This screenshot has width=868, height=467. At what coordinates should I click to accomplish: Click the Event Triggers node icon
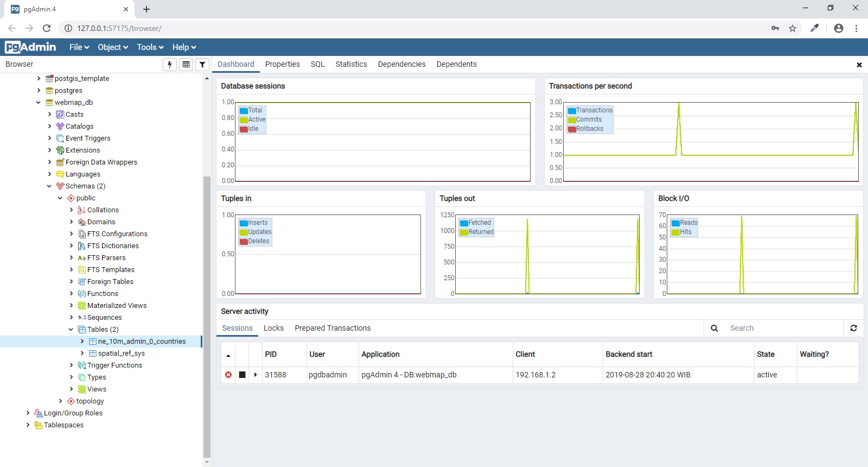click(60, 138)
